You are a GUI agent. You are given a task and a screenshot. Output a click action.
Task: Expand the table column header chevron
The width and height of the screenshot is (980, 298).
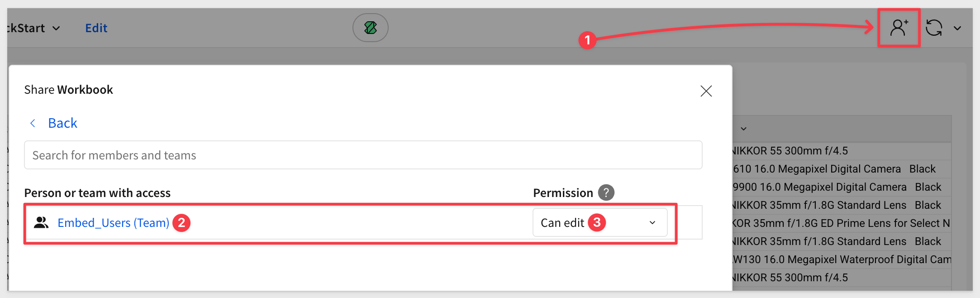click(x=743, y=129)
